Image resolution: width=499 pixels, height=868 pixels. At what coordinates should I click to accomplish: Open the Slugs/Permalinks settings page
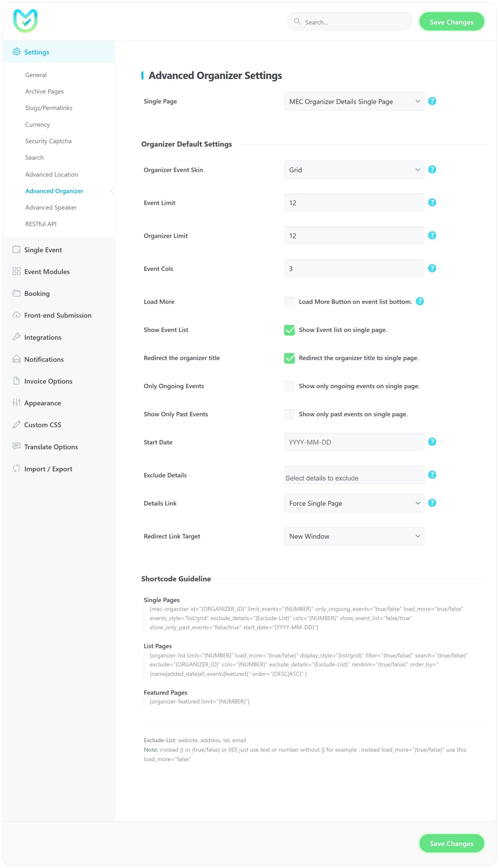click(x=49, y=108)
